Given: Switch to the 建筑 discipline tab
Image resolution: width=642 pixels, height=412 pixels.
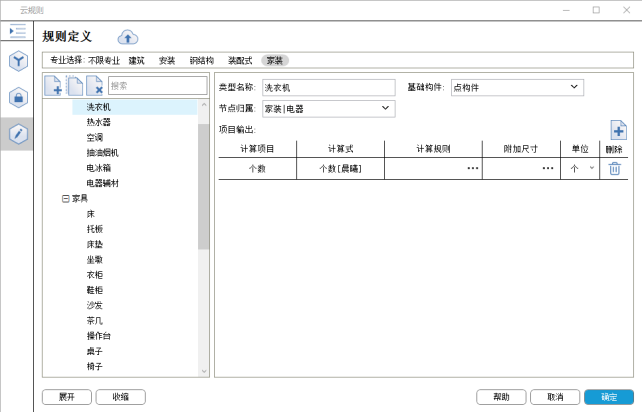Looking at the screenshot, I should coord(136,61).
